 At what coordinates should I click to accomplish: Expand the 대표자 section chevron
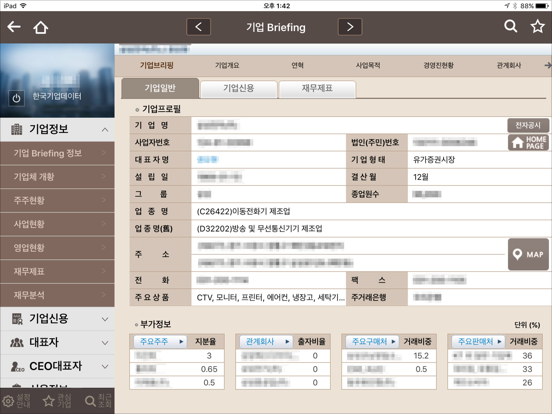105,343
